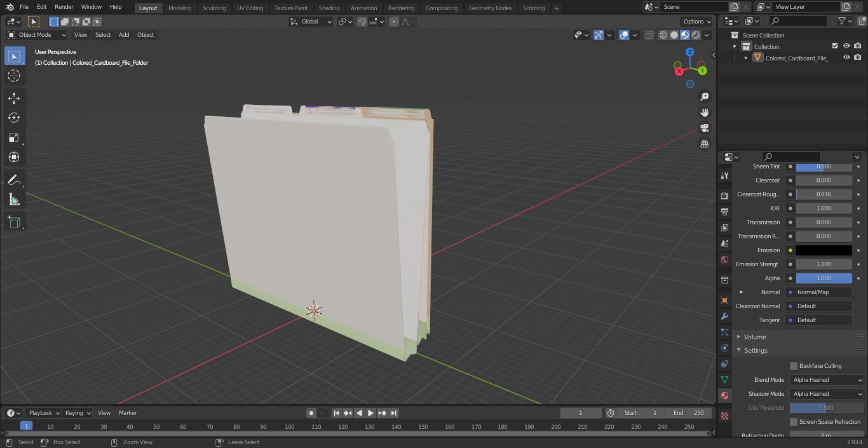This screenshot has height=448, width=868.
Task: Click the End frame field 250
Action: (x=689, y=413)
